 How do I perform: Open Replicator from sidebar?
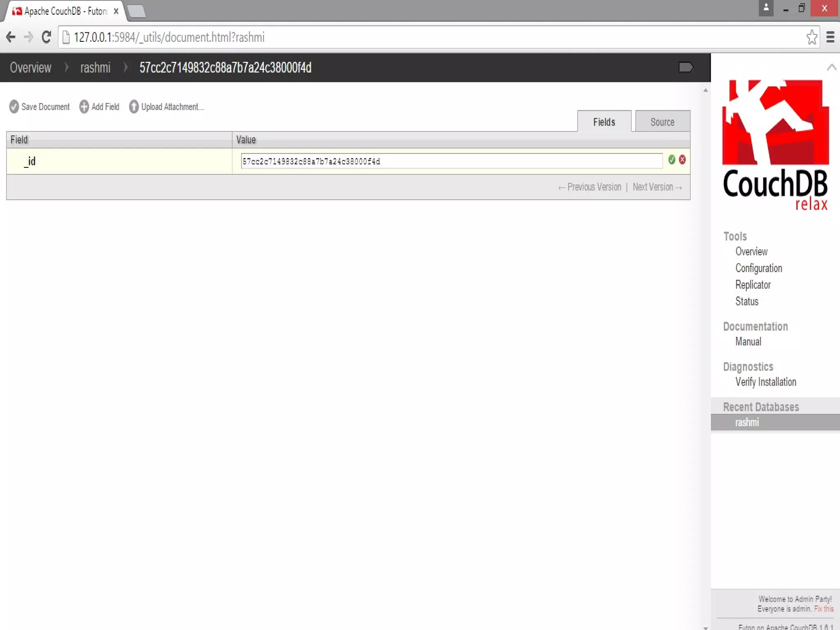point(753,285)
